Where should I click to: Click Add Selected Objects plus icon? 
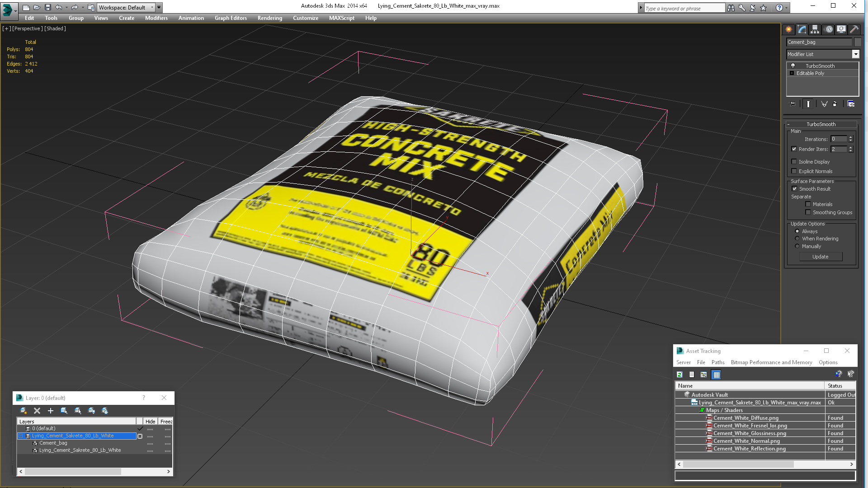(51, 411)
